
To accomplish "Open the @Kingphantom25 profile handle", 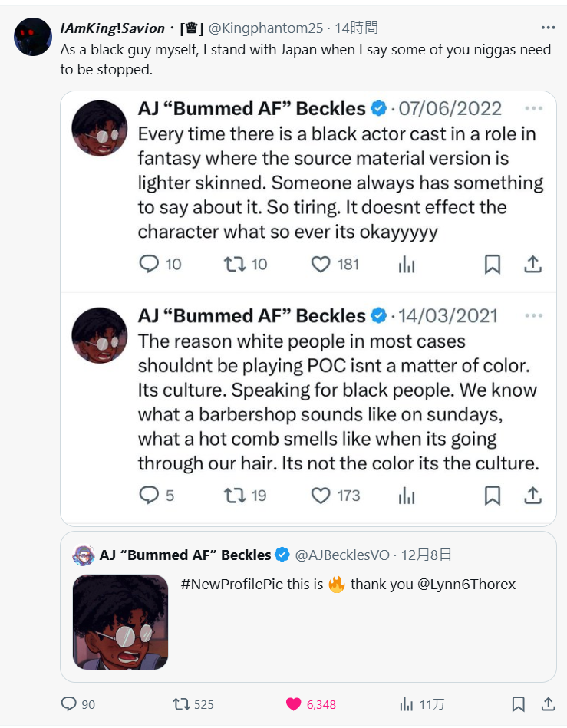I will tap(267, 28).
